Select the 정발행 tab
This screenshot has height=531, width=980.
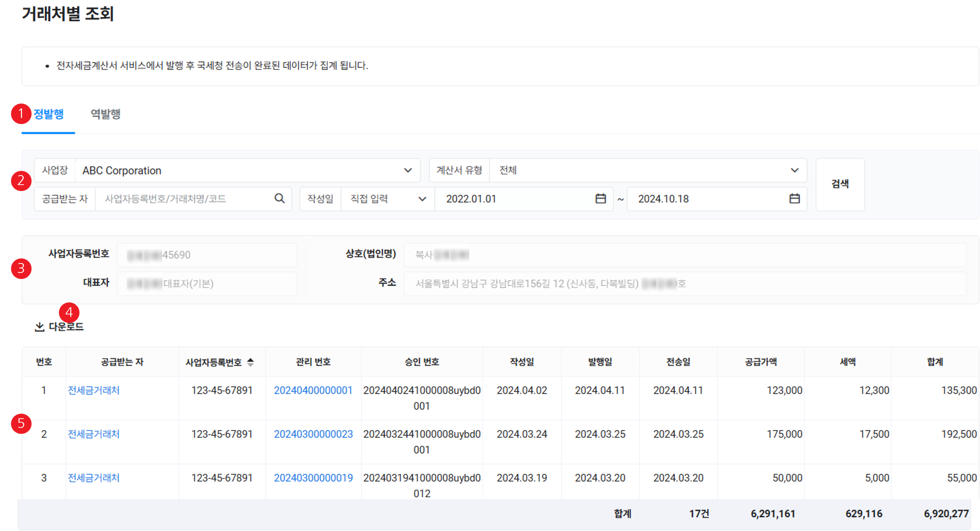click(x=49, y=114)
